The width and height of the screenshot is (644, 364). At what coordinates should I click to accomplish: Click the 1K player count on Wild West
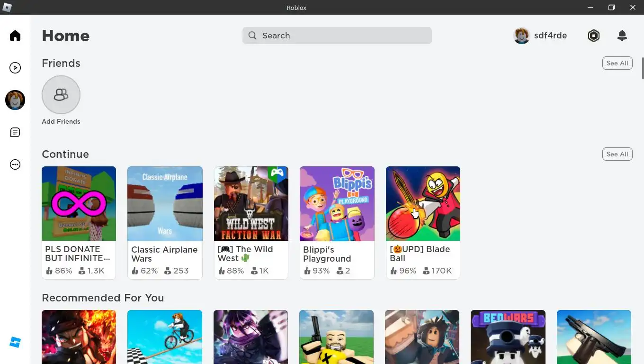(x=259, y=271)
